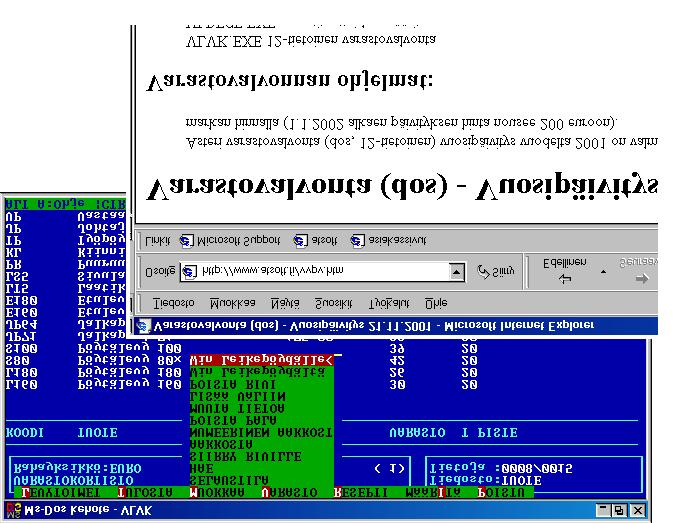The width and height of the screenshot is (673, 523).
Task: Click the Tietoja :0008/0015 record counter
Action: pyautogui.click(x=501, y=468)
